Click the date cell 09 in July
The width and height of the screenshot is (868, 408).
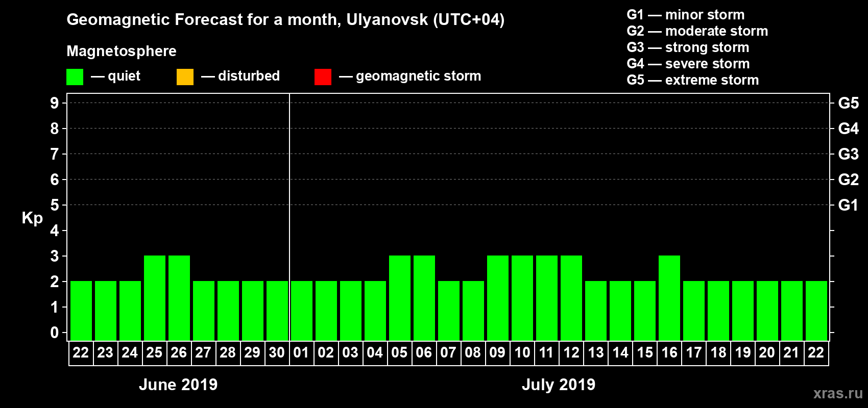[x=497, y=353]
